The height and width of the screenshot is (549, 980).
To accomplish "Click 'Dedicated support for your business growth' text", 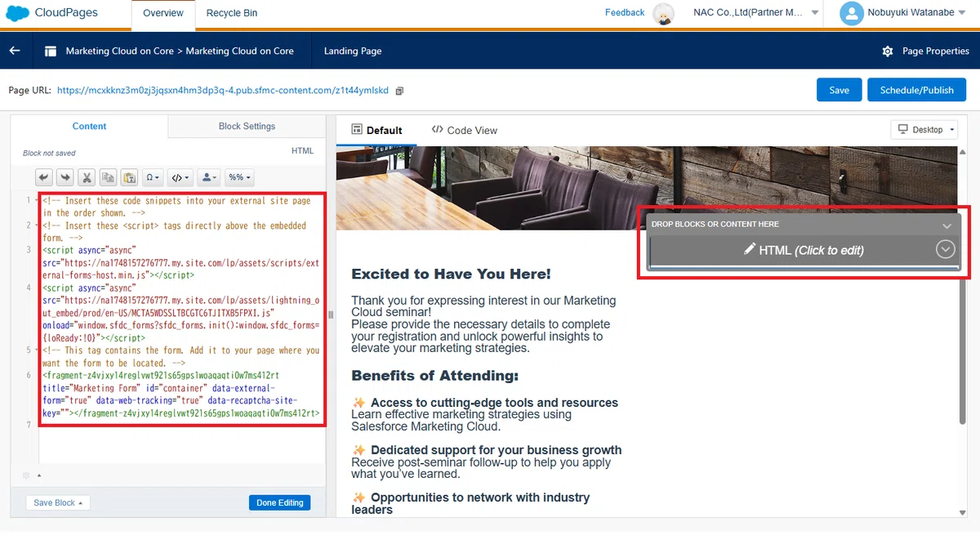I will tap(496, 450).
